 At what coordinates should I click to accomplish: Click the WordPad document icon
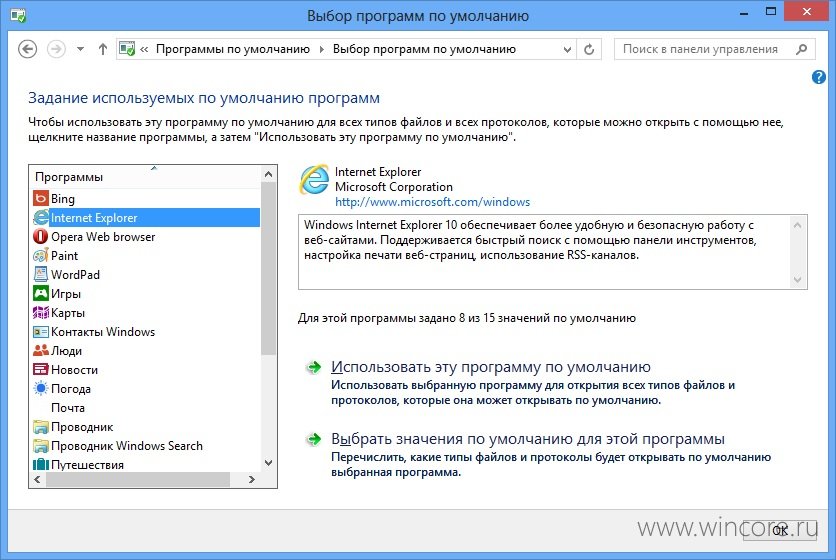41,274
